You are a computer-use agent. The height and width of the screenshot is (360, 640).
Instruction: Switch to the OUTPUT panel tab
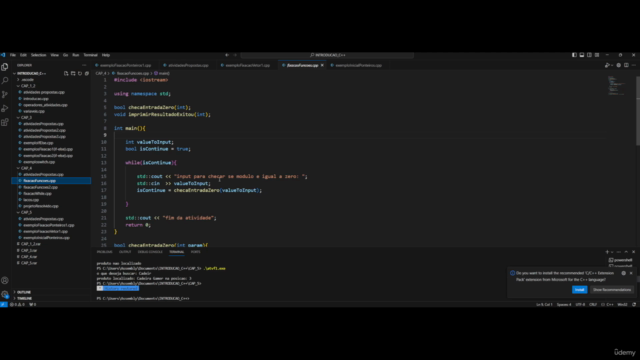(125, 252)
